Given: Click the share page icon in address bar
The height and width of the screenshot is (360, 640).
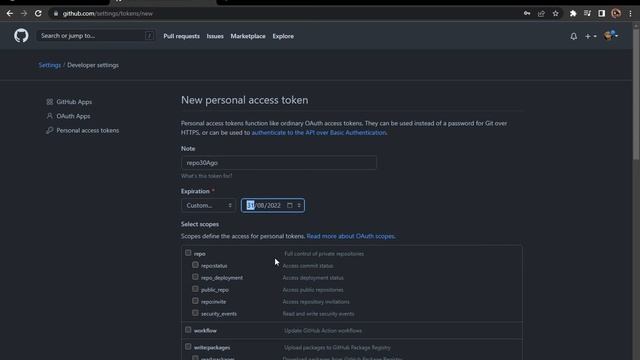Looking at the screenshot, I should pyautogui.click(x=541, y=13).
